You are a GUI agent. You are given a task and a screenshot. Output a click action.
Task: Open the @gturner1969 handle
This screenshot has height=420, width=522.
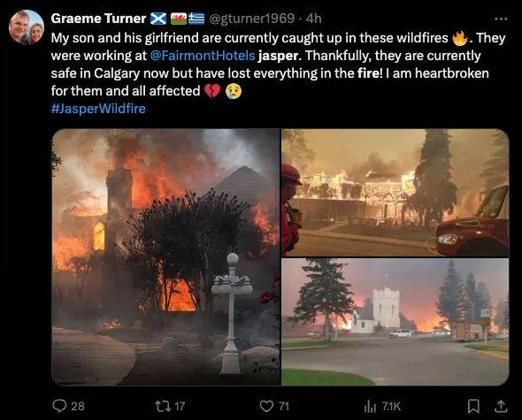pyautogui.click(x=251, y=19)
